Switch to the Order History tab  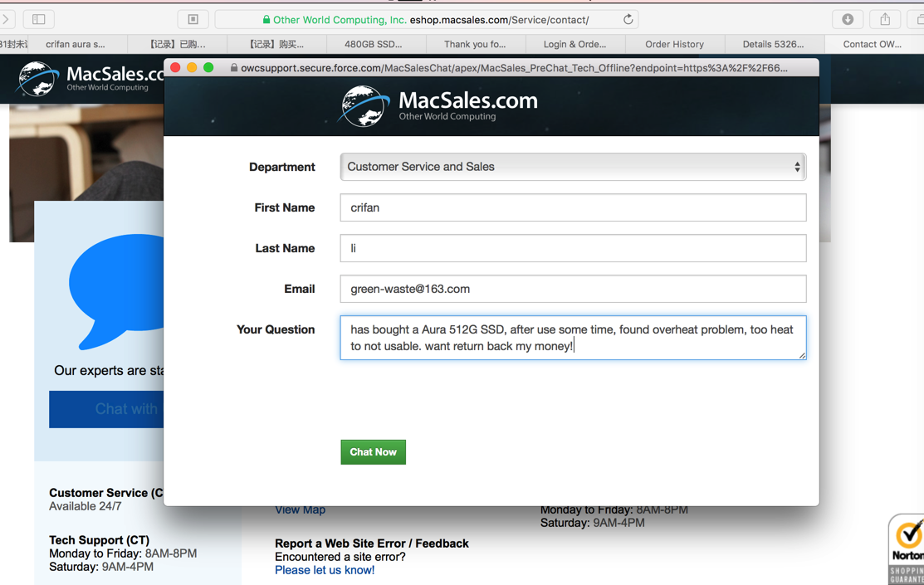pyautogui.click(x=674, y=44)
